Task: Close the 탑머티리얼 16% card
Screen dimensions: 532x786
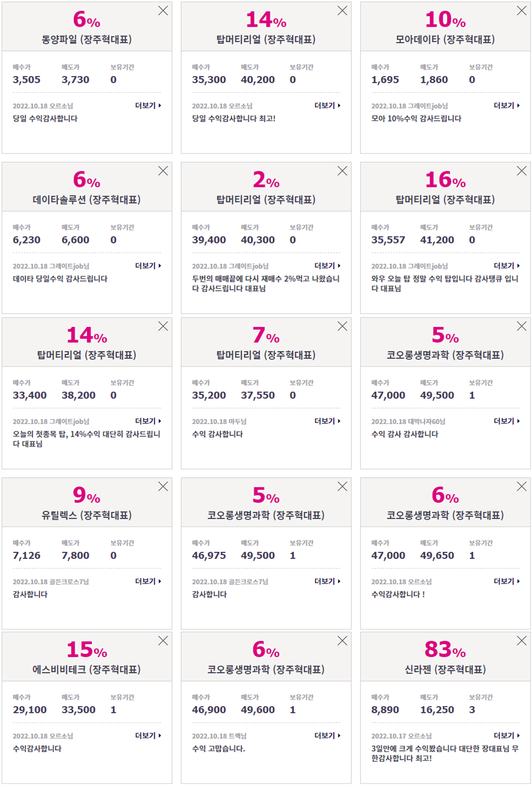Action: click(521, 171)
